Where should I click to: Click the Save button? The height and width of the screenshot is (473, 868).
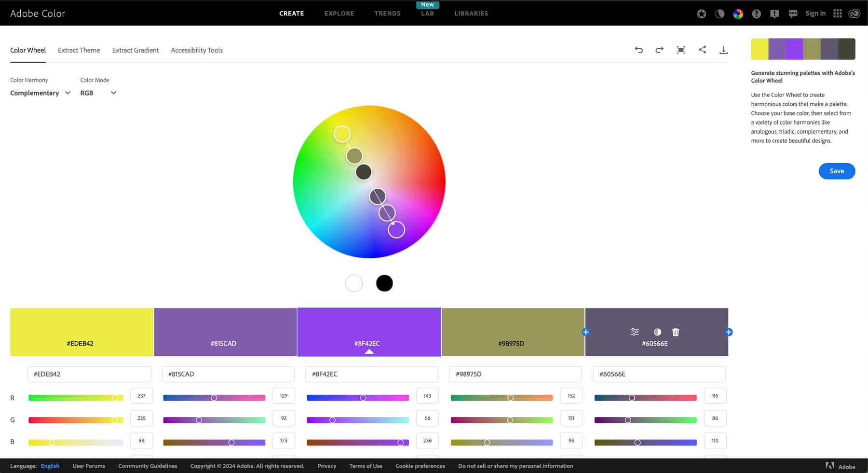(x=837, y=171)
